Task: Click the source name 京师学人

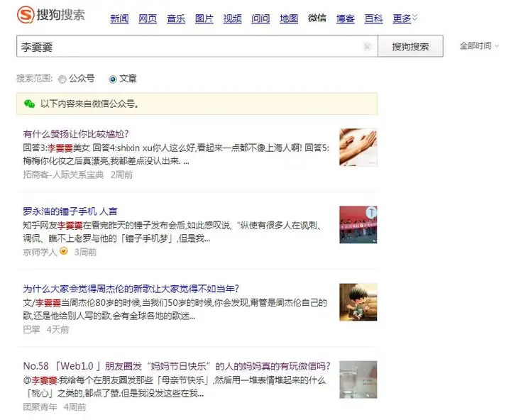Action: click(40, 252)
